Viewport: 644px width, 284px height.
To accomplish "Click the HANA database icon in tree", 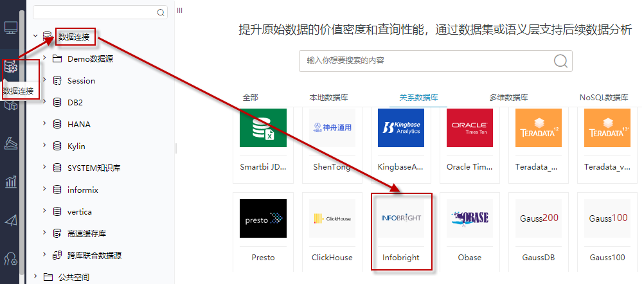I will [57, 125].
